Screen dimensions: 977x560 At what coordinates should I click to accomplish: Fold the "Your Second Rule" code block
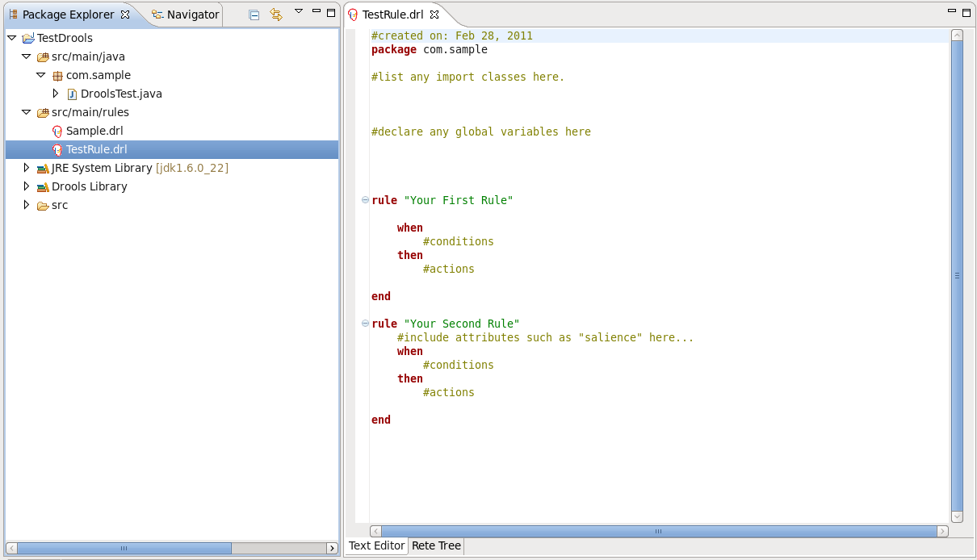(x=365, y=324)
